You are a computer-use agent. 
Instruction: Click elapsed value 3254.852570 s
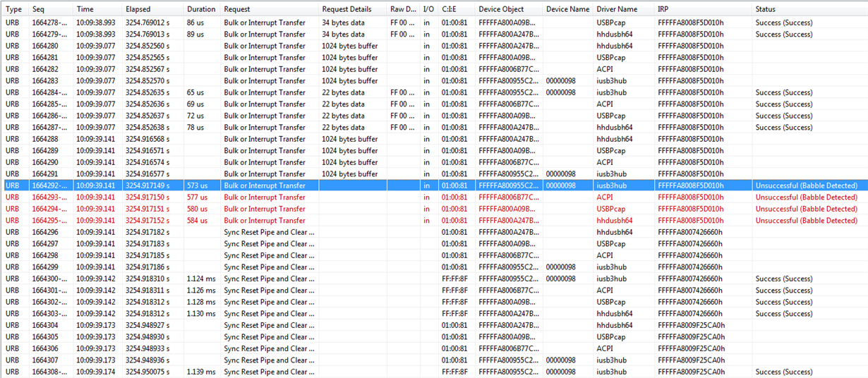(x=147, y=80)
